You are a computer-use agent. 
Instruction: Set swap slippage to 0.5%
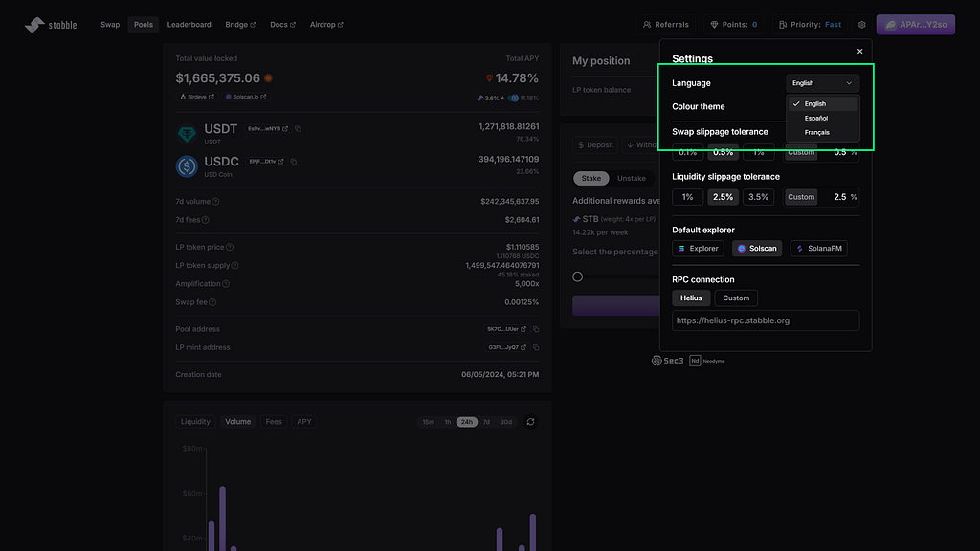point(723,152)
